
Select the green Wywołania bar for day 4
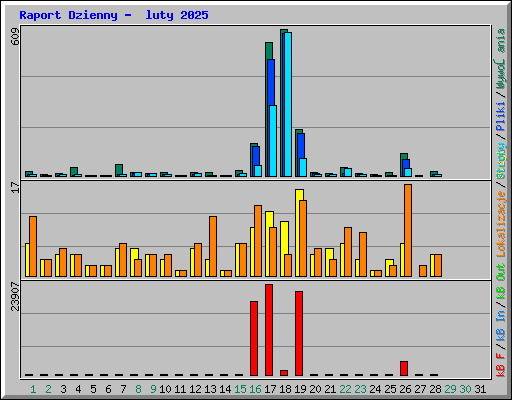[74, 171]
